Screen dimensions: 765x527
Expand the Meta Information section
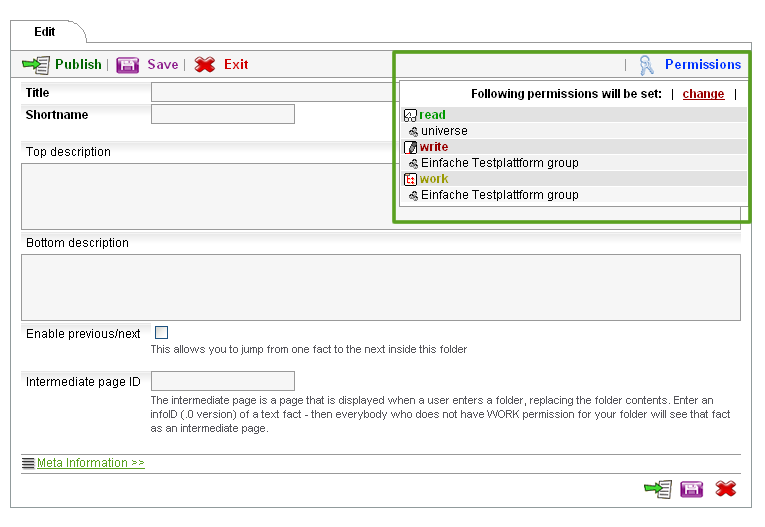[90, 463]
